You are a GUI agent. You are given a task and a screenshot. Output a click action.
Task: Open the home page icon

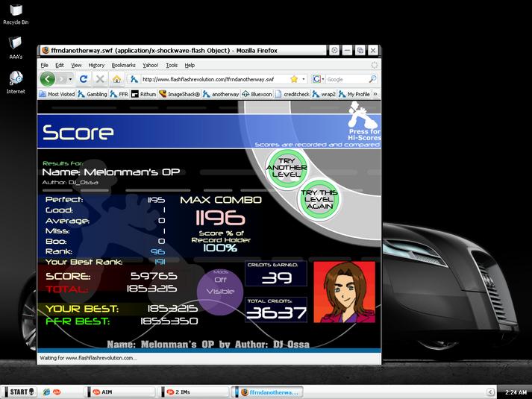(116, 79)
